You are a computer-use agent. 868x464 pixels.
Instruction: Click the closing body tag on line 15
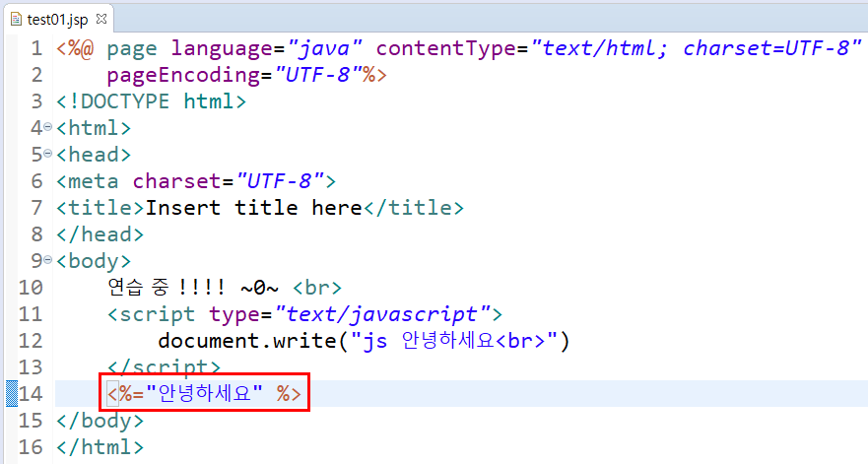coord(100,421)
